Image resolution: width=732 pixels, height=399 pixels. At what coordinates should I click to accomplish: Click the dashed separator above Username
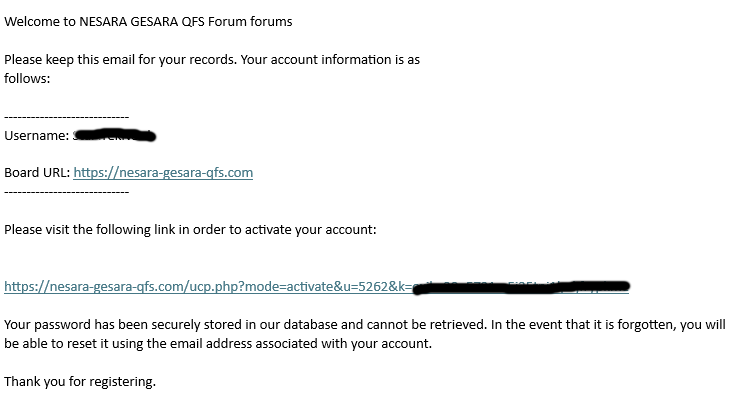[66, 117]
